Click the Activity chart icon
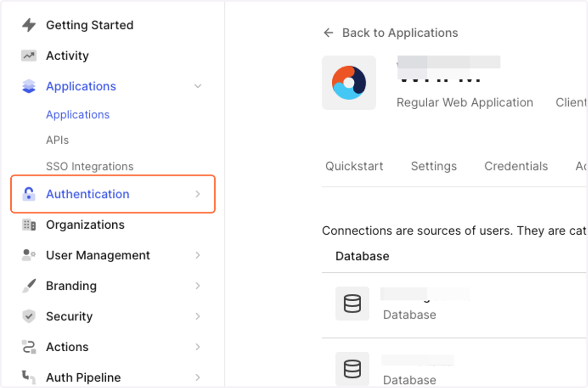Viewport: 588px width, 388px height. coord(29,56)
